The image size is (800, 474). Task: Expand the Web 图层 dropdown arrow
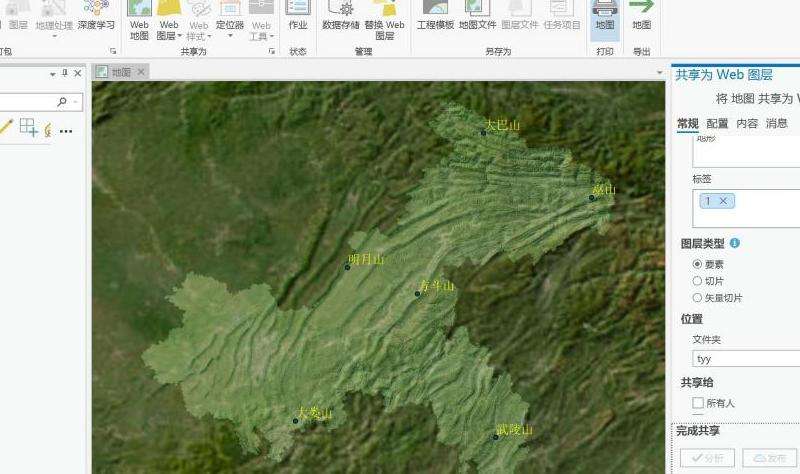[180, 36]
